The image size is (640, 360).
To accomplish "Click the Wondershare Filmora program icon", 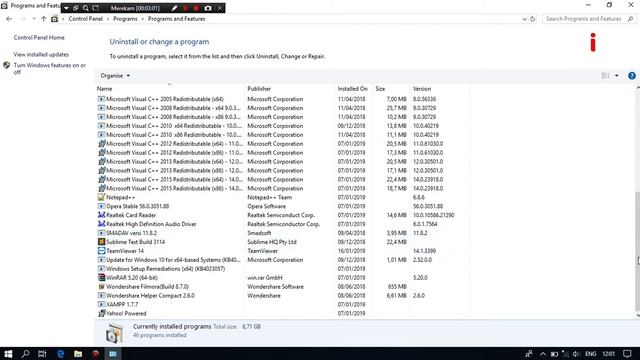I will pyautogui.click(x=102, y=287).
